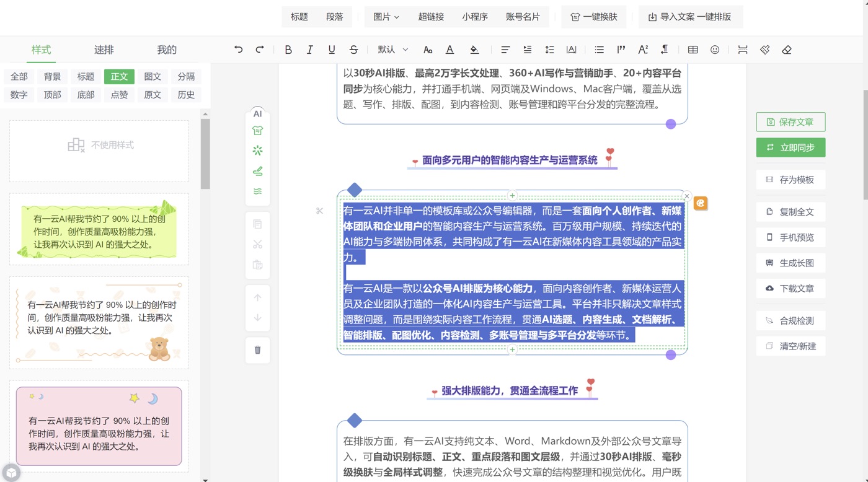Screen dimensions: 868x482
Task: Apply the teddy bear style template
Action: tap(99, 323)
